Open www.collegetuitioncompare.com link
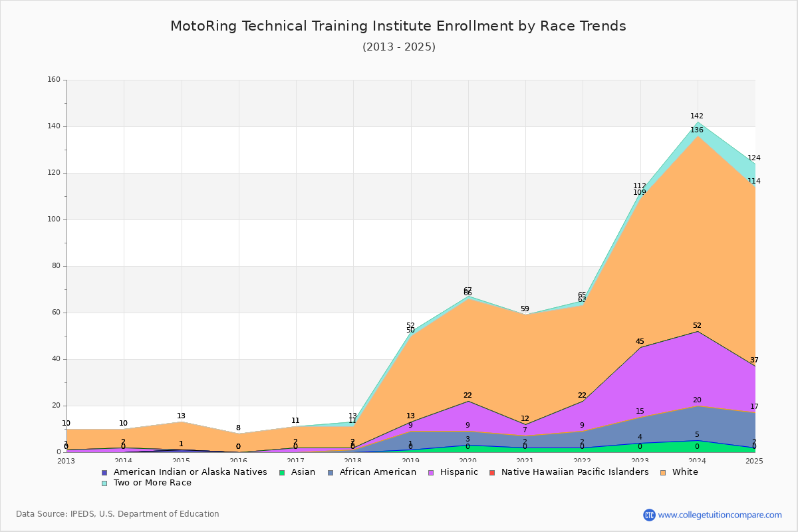Screen dimensions: 798x532 click(720, 515)
